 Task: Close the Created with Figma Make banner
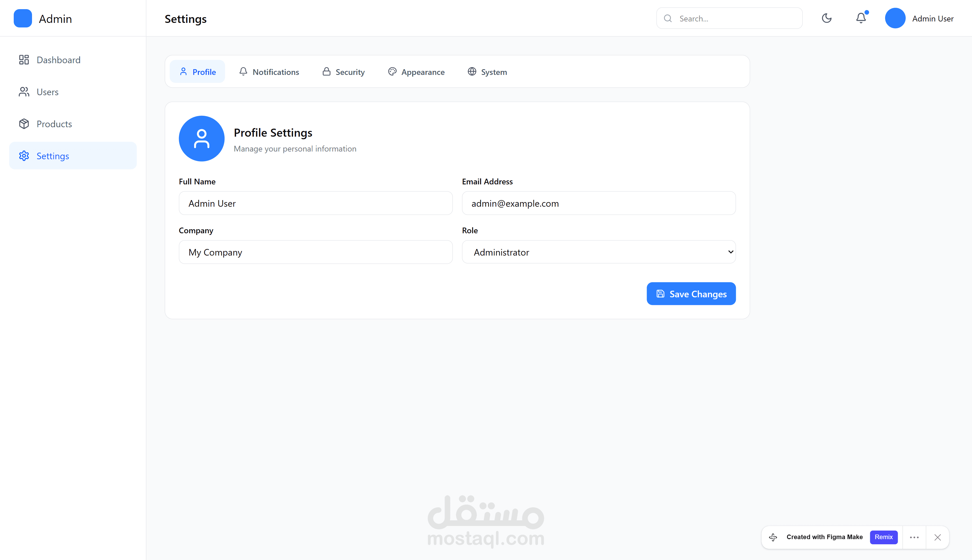click(x=937, y=537)
